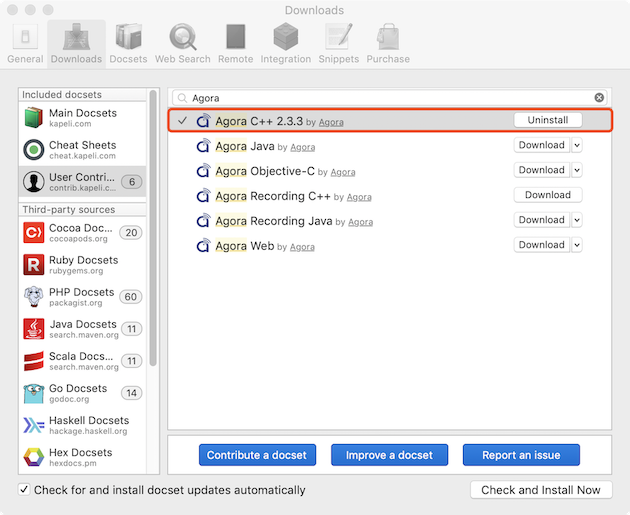
Task: Clear the Agora search field
Action: tap(599, 98)
